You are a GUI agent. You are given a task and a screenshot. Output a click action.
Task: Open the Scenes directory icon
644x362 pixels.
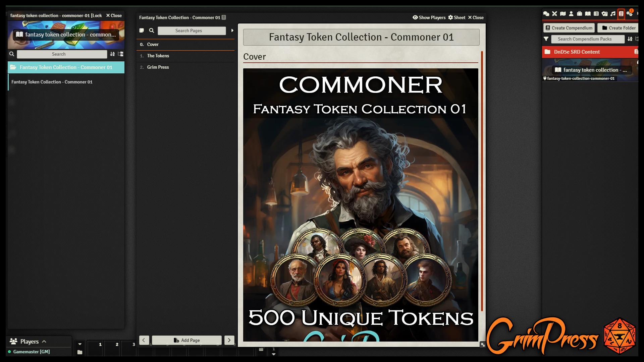563,13
